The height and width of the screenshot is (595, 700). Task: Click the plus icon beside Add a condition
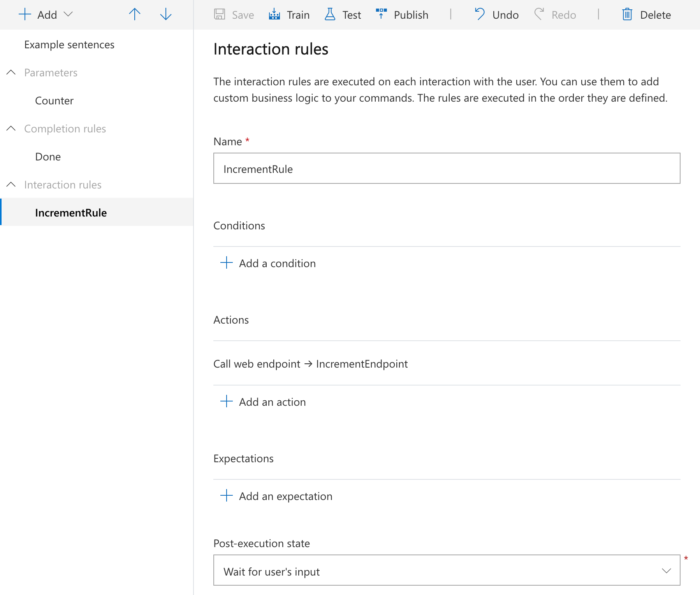(x=227, y=263)
